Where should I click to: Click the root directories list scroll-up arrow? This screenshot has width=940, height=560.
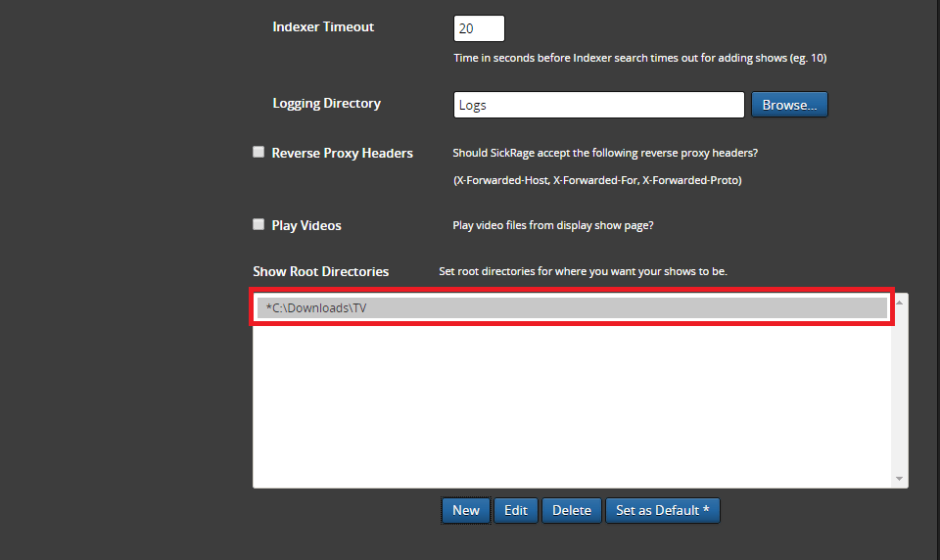click(900, 303)
